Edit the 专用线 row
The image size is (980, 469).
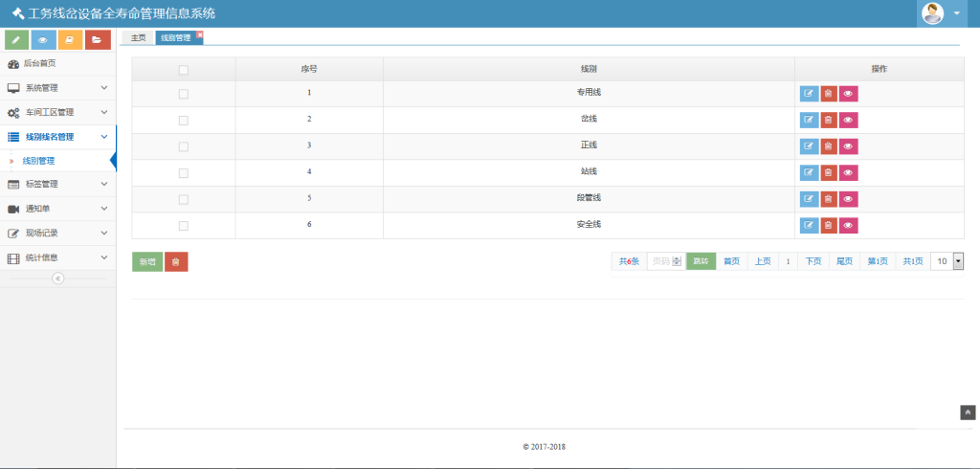[809, 94]
